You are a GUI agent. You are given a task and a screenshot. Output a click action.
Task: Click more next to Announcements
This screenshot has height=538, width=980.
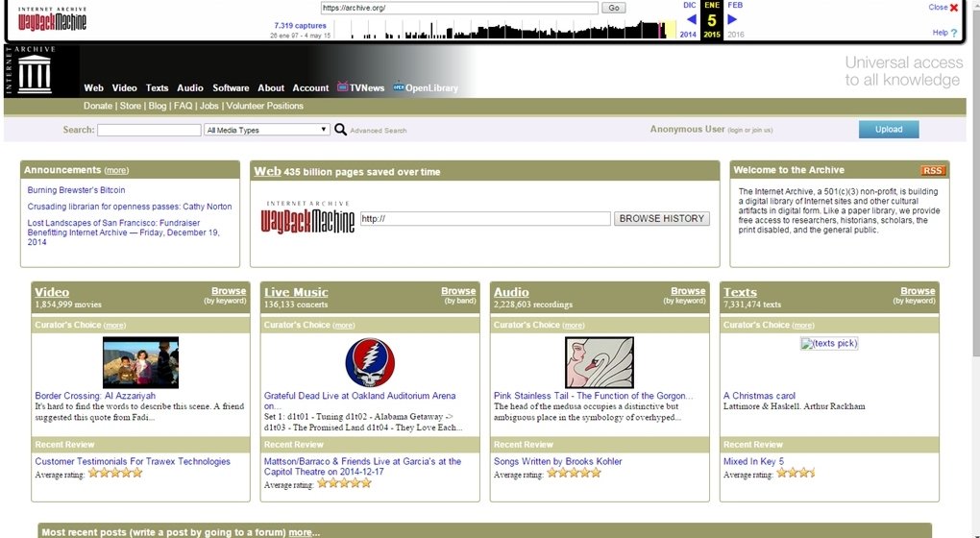pos(116,170)
